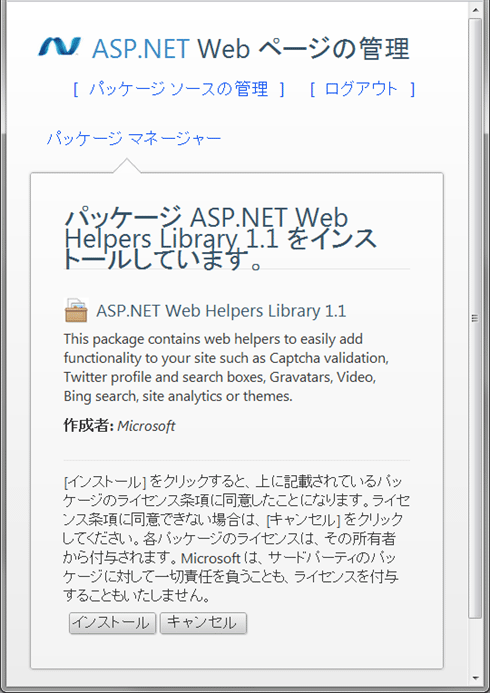Click the 作成者 label
This screenshot has width=490, height=693.
tap(89, 426)
